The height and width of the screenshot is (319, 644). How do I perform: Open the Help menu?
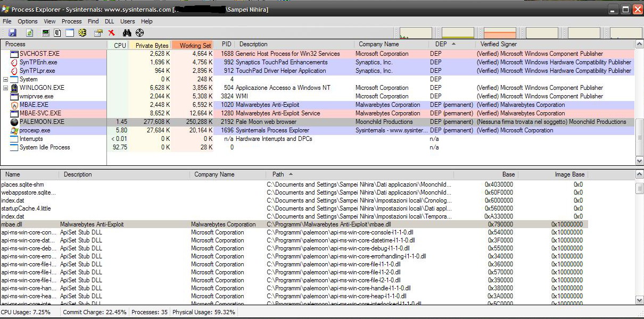pyautogui.click(x=147, y=21)
